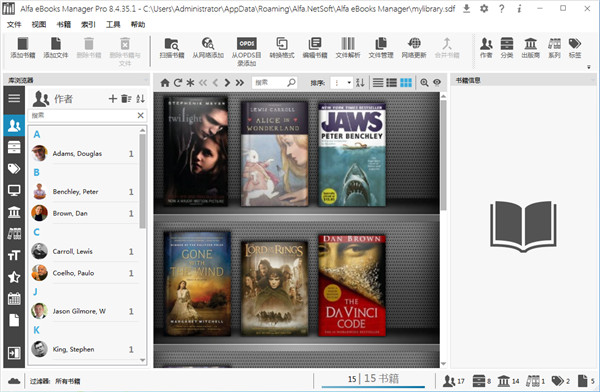
Task: Click the cloud icon in status bar
Action: coord(14,381)
